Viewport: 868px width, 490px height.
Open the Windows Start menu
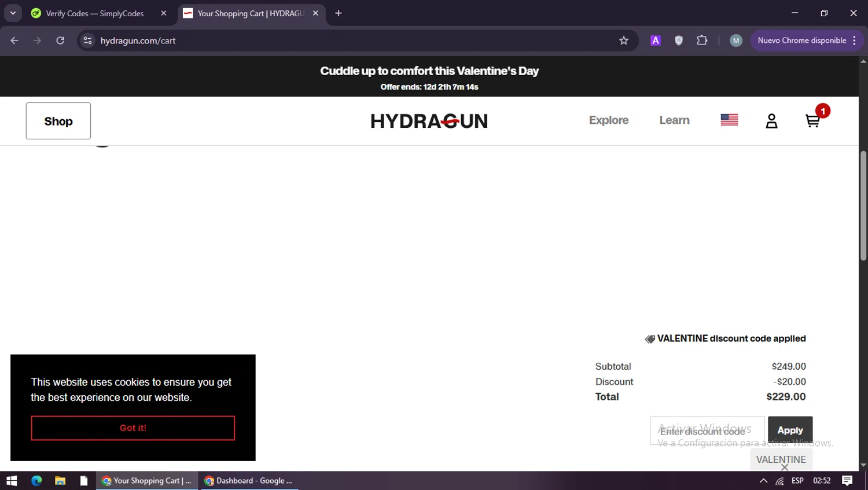point(12,481)
